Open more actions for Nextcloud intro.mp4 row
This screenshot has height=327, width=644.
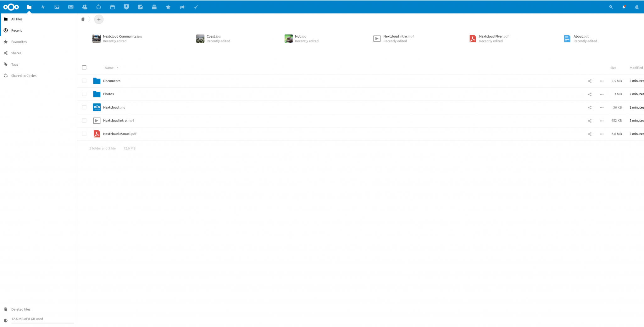[602, 121]
